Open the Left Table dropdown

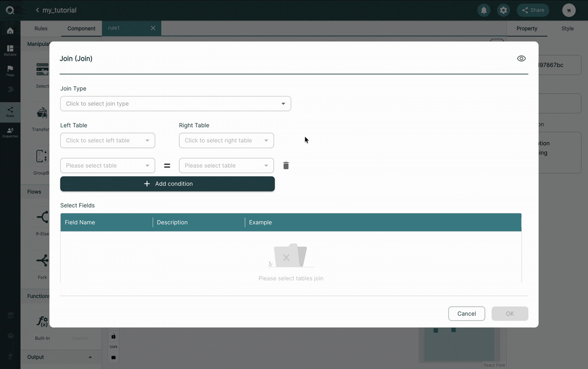[108, 141]
